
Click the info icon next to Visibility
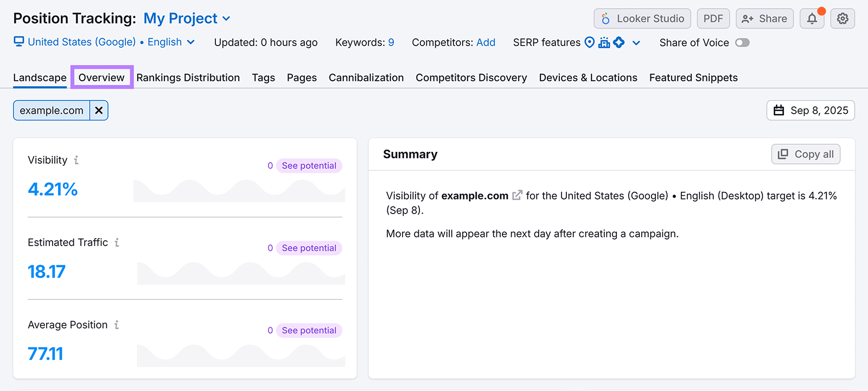point(76,160)
